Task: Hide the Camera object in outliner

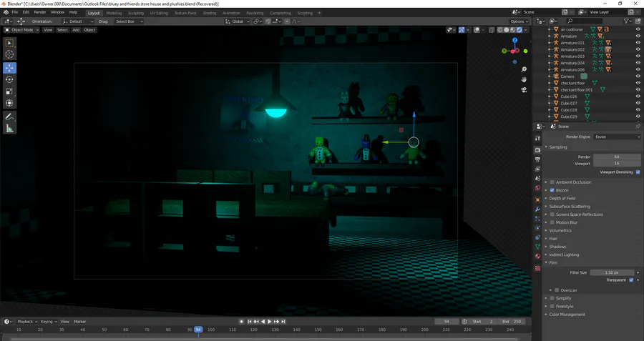Action: tap(638, 76)
